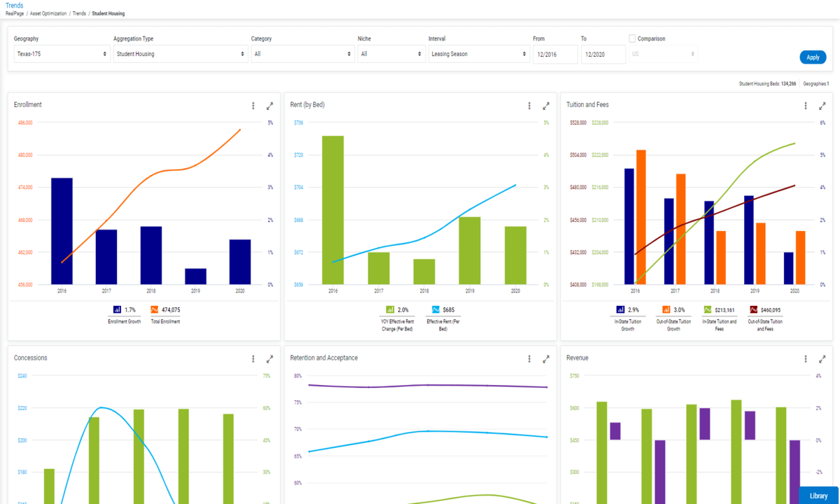Toggle YOY Effective Rent Change legend icon

(x=390, y=309)
